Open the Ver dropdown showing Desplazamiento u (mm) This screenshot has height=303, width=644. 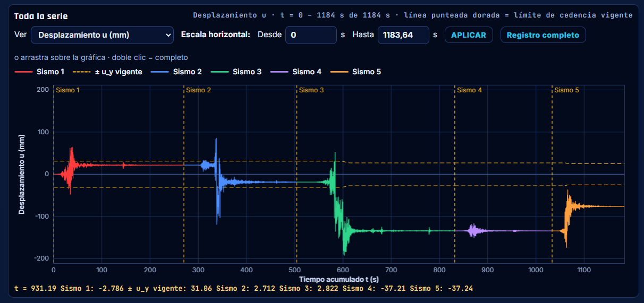click(103, 35)
